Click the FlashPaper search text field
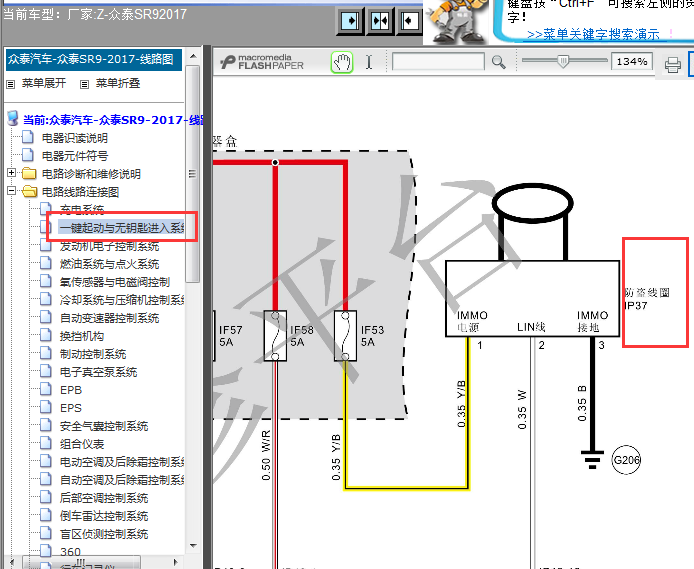Viewport: 694px width, 569px height. pos(438,62)
